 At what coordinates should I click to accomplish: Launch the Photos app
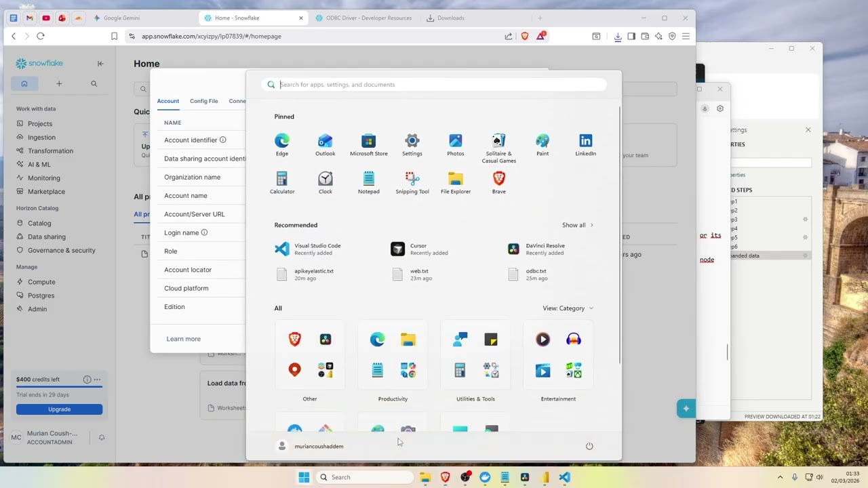pyautogui.click(x=456, y=145)
